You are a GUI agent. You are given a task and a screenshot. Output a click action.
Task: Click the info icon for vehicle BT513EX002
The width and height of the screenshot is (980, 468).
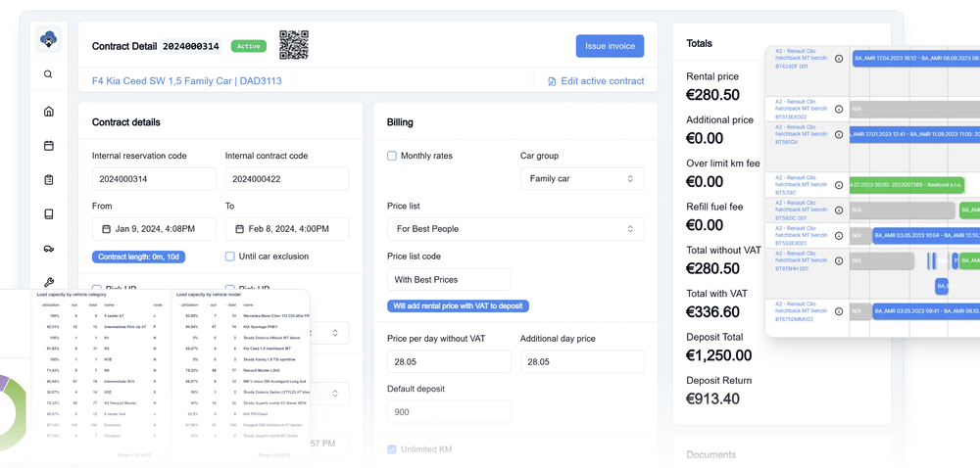click(x=839, y=109)
